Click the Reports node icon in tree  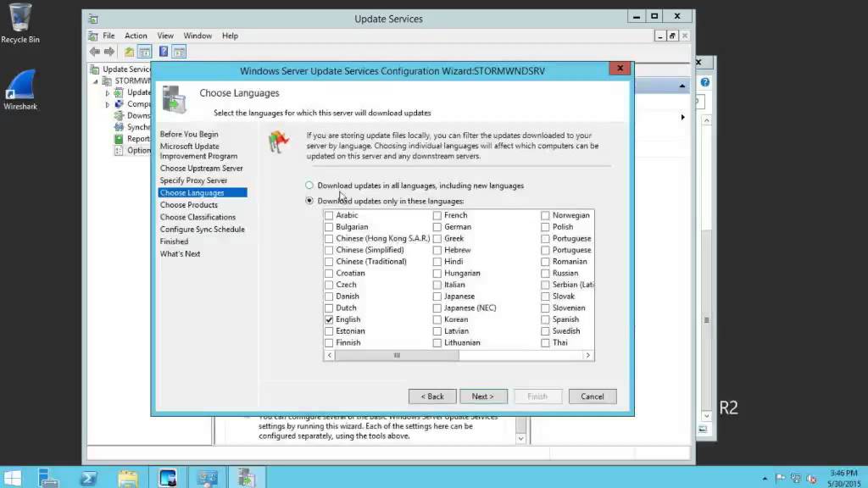[x=119, y=139]
